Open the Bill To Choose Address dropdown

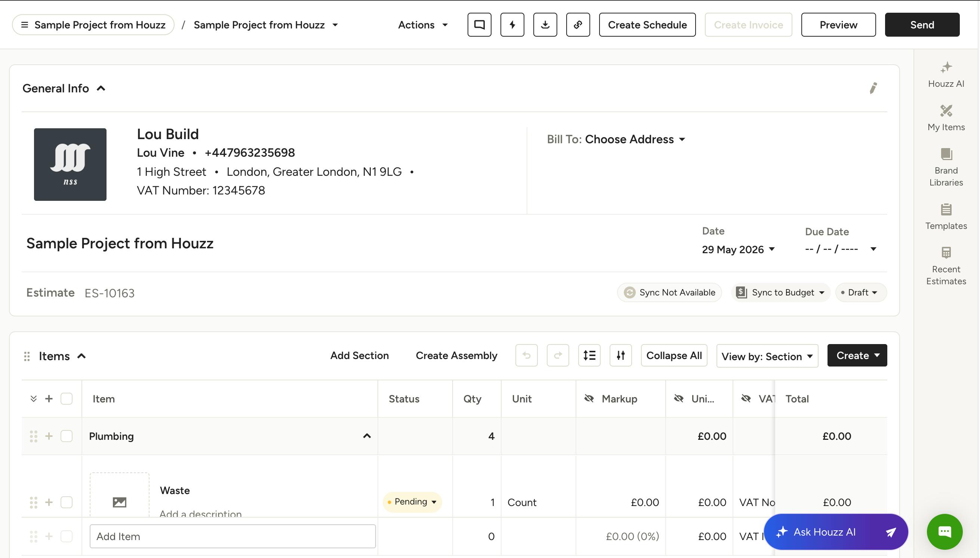(635, 139)
